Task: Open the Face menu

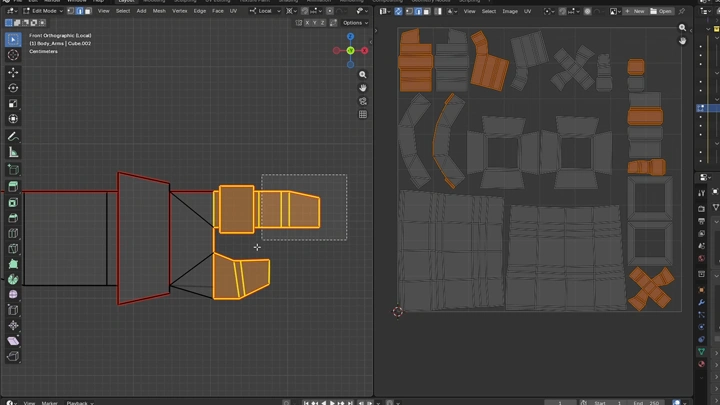Action: (218, 11)
